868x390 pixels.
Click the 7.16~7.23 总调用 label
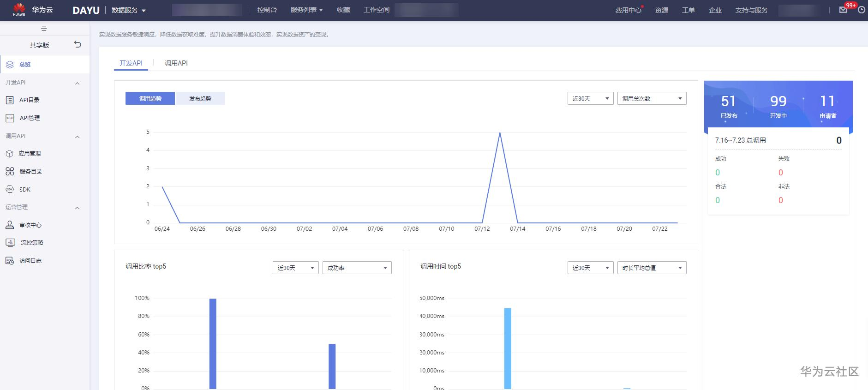[740, 140]
